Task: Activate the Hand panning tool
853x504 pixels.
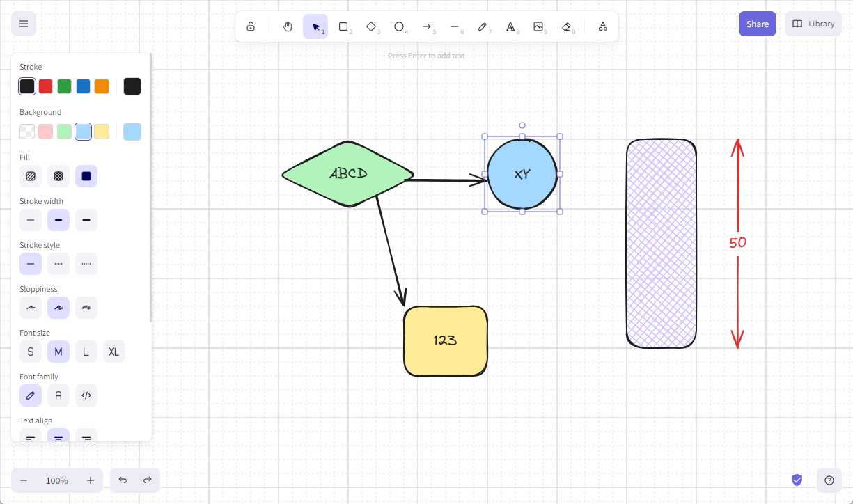Action: 288,26
